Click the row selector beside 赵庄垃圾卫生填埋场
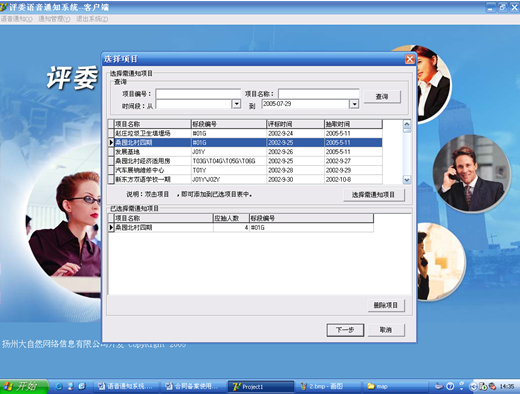Image resolution: width=520 pixels, height=394 pixels. click(x=111, y=133)
